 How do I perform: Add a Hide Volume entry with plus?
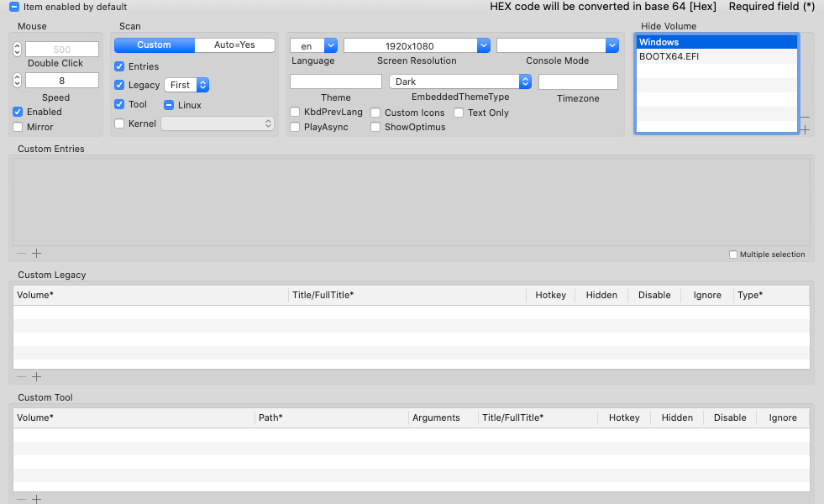click(806, 130)
